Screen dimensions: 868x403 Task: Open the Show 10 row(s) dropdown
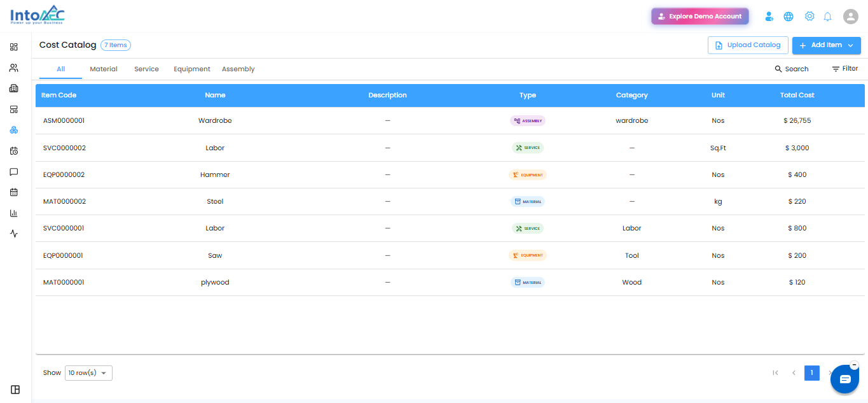tap(88, 373)
